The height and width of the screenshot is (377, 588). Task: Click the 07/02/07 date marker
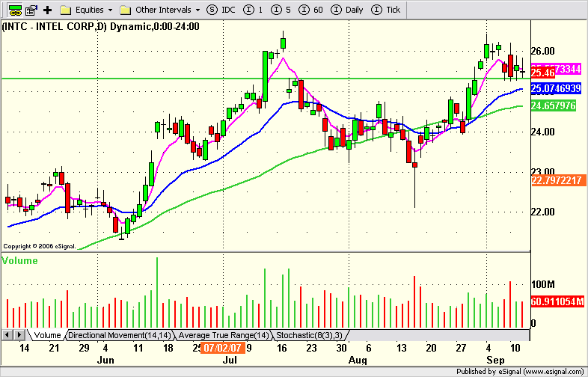coord(223,348)
